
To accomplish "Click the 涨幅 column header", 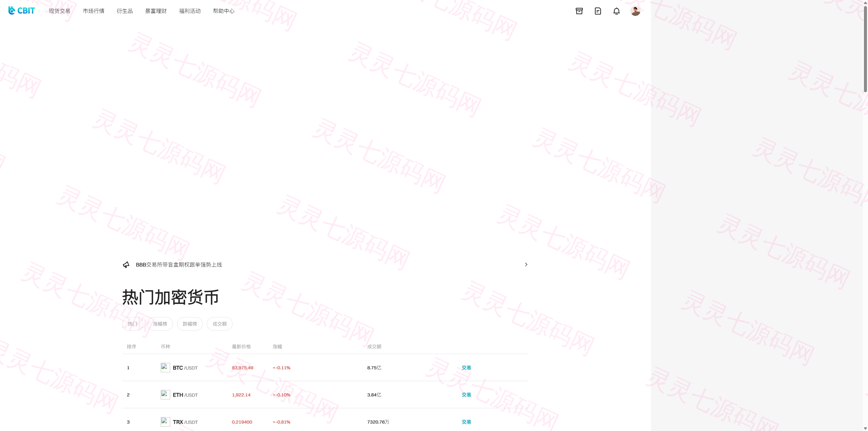I will (277, 347).
